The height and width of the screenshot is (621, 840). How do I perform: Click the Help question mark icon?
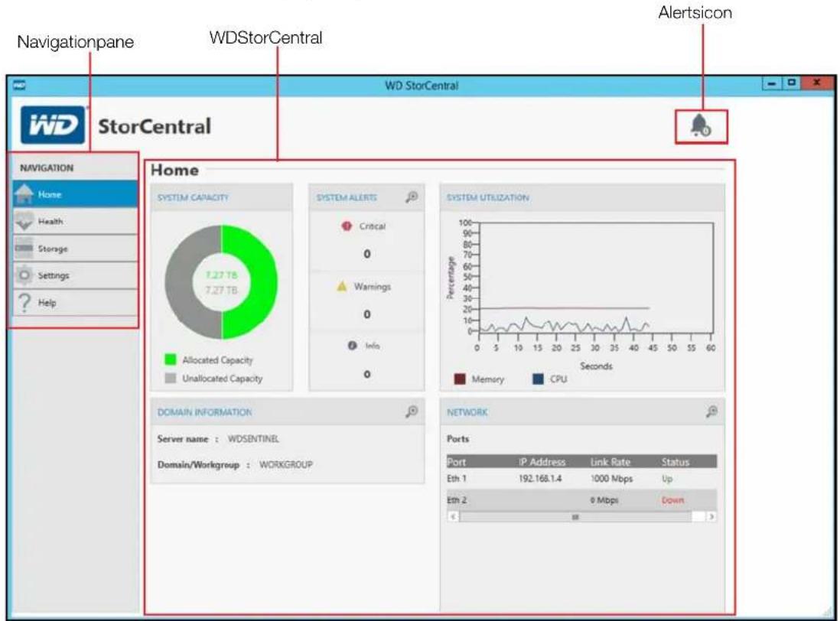click(x=24, y=303)
